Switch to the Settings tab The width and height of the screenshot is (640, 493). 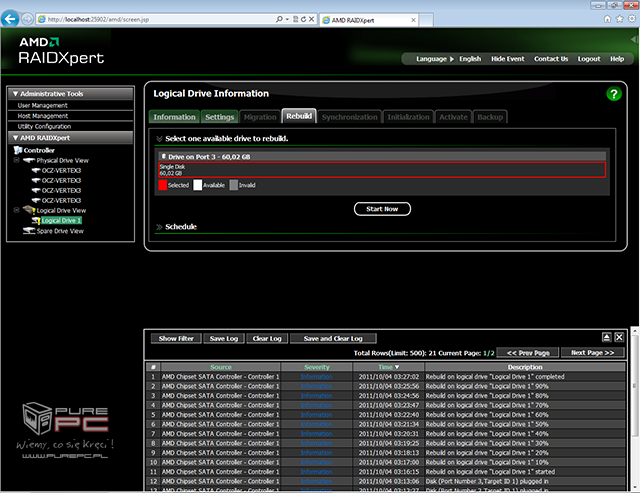[219, 117]
